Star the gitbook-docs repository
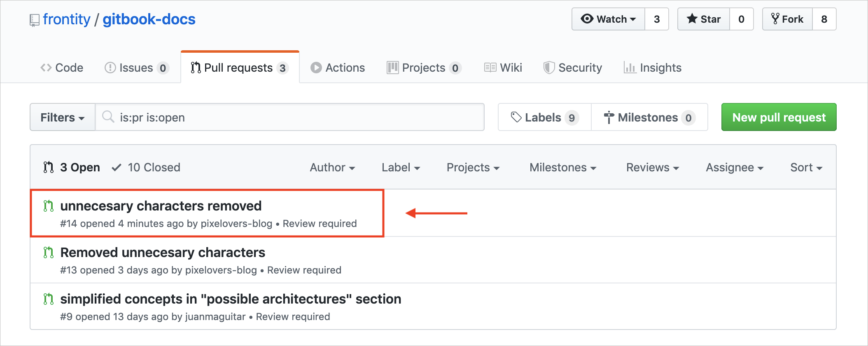The image size is (868, 346). (x=704, y=19)
